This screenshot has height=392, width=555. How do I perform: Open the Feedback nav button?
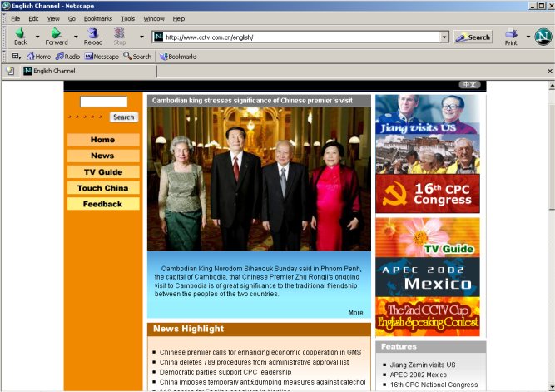coord(103,204)
